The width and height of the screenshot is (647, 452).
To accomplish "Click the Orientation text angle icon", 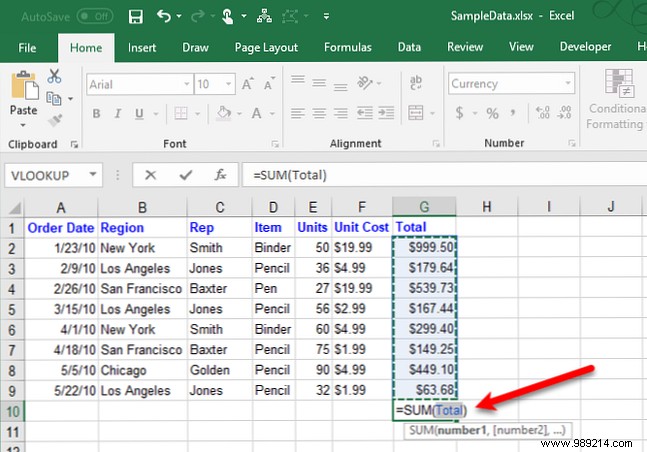I will click(365, 83).
